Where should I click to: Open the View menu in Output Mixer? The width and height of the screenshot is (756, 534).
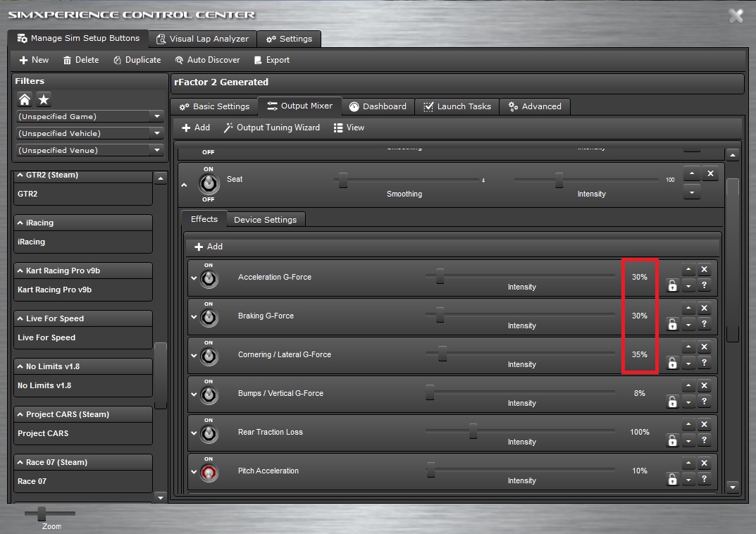point(349,128)
